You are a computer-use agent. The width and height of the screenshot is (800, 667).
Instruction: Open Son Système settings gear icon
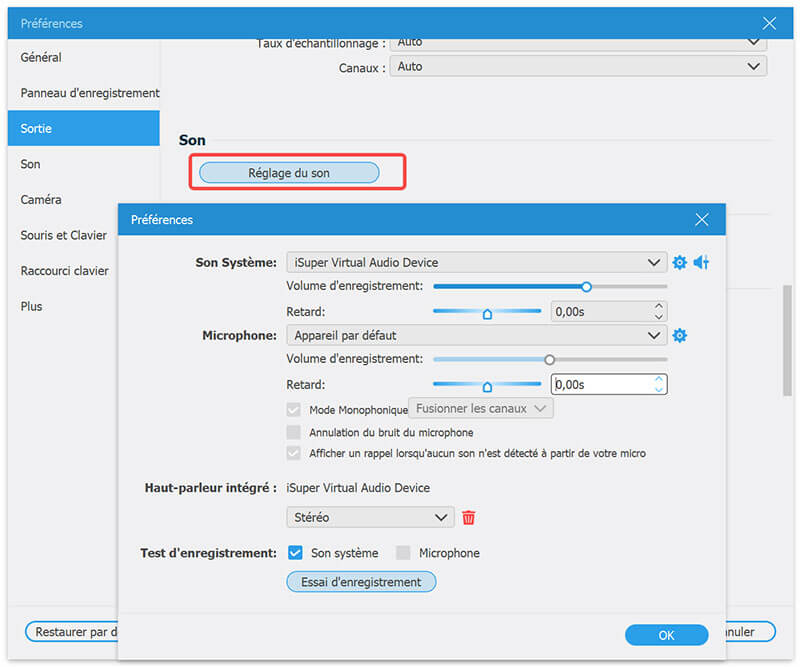coord(680,262)
